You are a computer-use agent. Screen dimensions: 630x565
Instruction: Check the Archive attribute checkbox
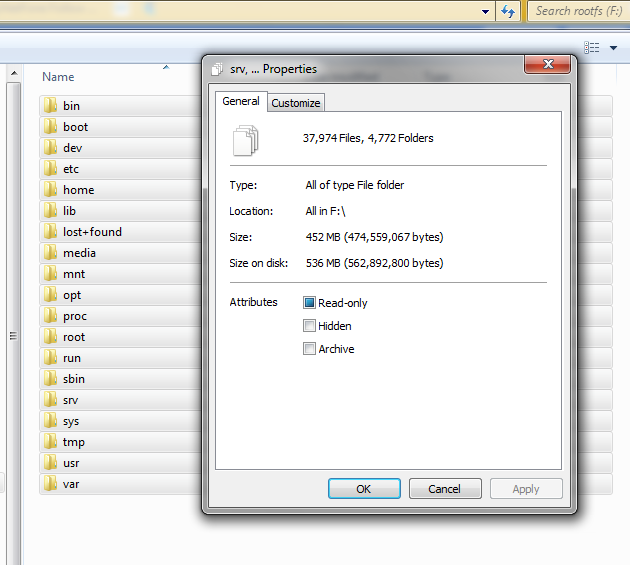tap(309, 349)
